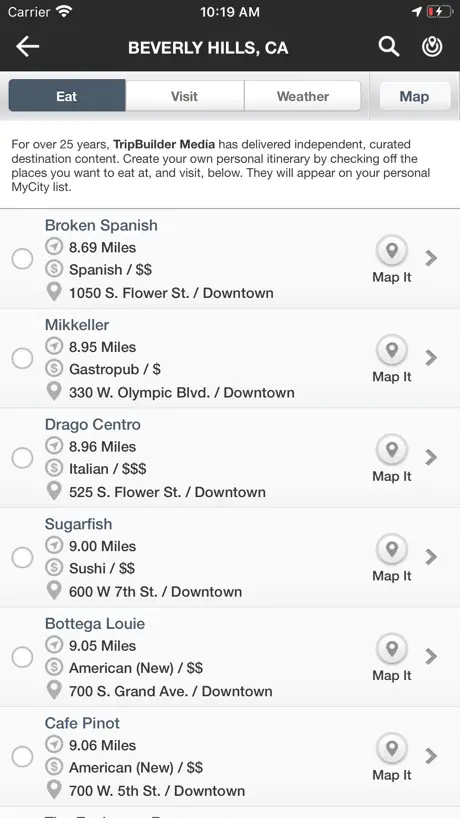The height and width of the screenshot is (818, 460).
Task: Open the Sugarfish restaurant name
Action: click(78, 524)
